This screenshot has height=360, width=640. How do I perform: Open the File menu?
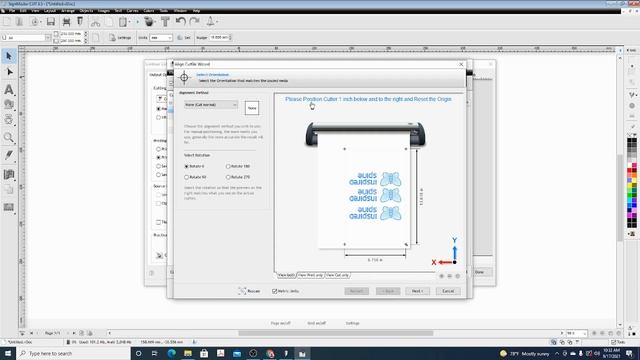pos(12,11)
